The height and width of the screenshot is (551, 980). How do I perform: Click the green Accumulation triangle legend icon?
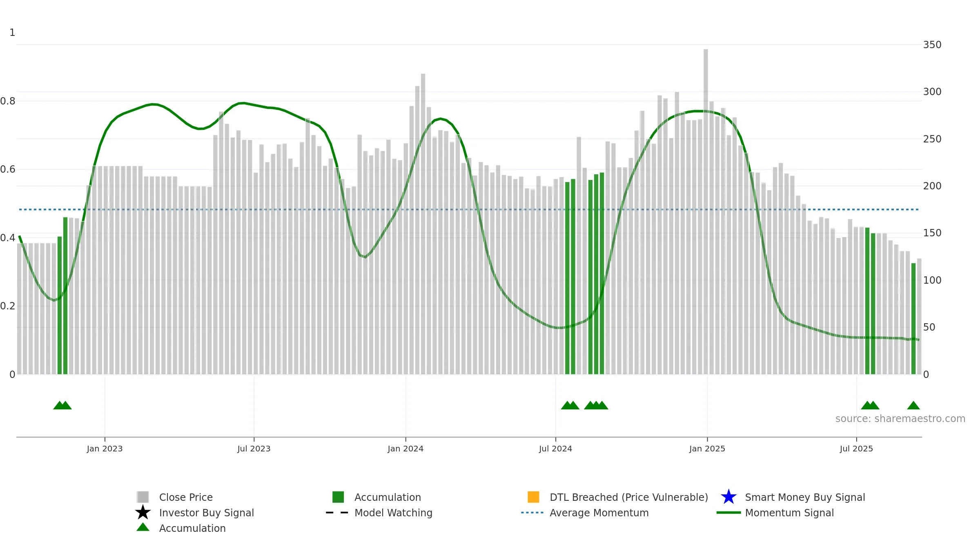point(143,527)
